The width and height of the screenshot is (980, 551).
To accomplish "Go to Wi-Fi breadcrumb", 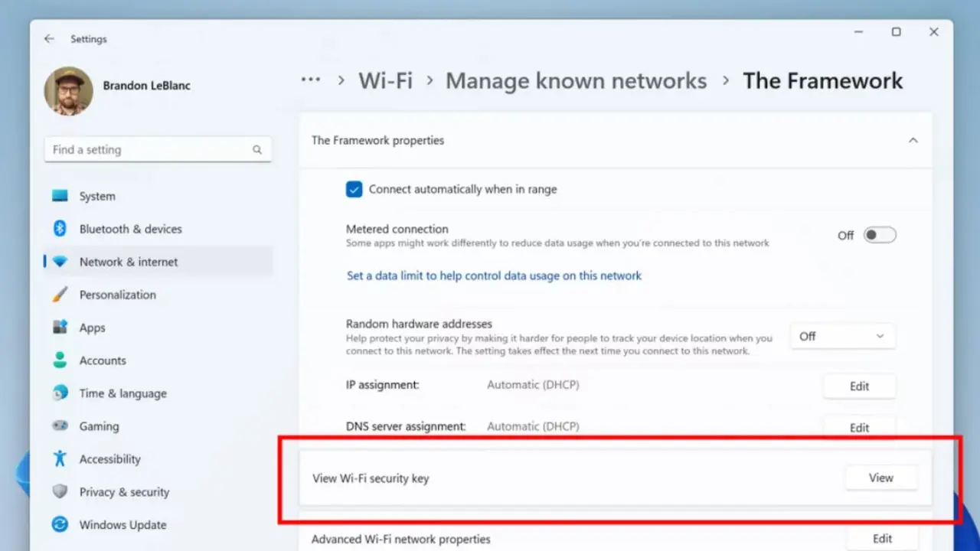I will click(385, 80).
